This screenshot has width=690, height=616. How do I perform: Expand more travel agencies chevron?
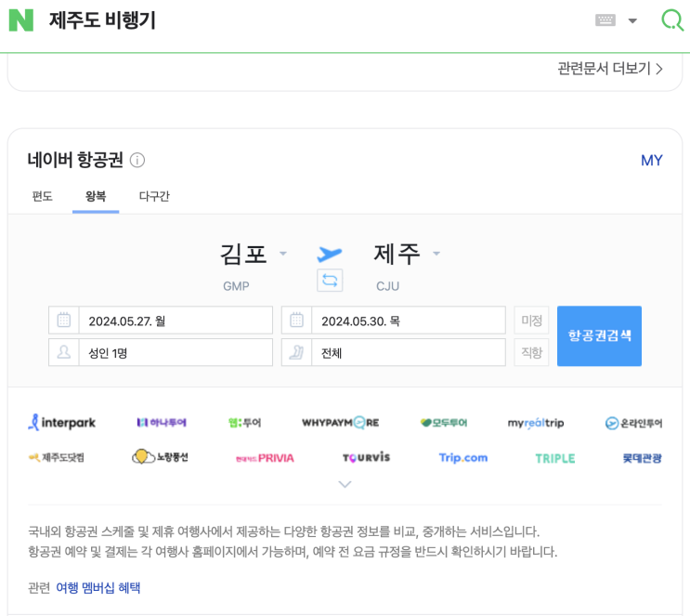click(345, 484)
